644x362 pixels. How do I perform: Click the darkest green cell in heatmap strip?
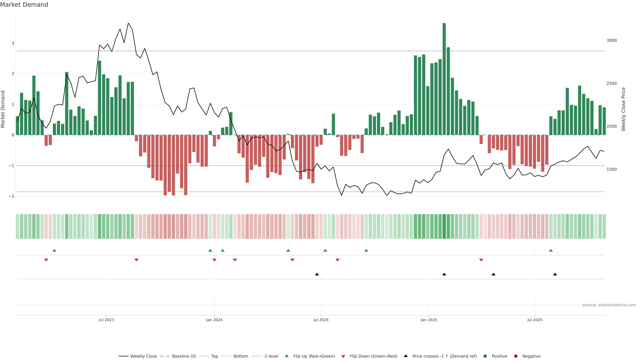tap(444, 226)
